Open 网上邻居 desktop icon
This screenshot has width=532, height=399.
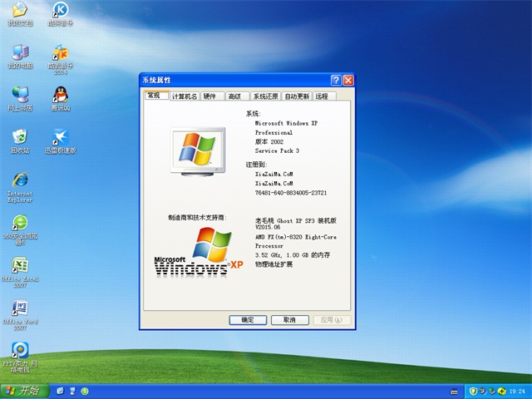[20, 95]
